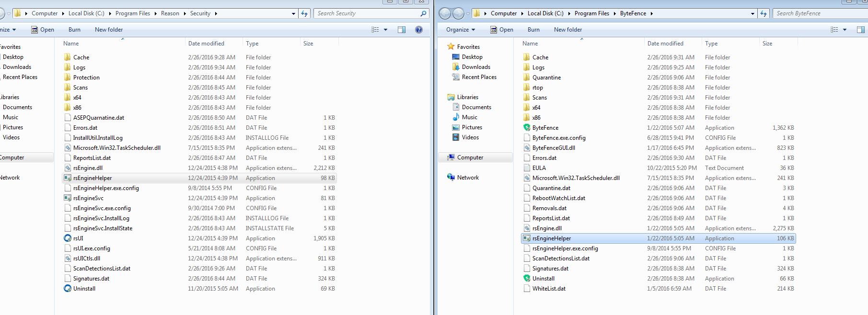
Task: Open the ByteFence application icon
Action: tap(527, 128)
